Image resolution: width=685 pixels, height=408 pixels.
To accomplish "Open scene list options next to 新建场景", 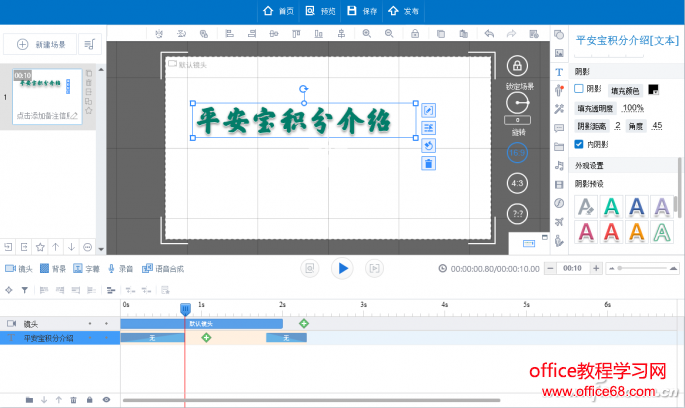I will click(89, 44).
